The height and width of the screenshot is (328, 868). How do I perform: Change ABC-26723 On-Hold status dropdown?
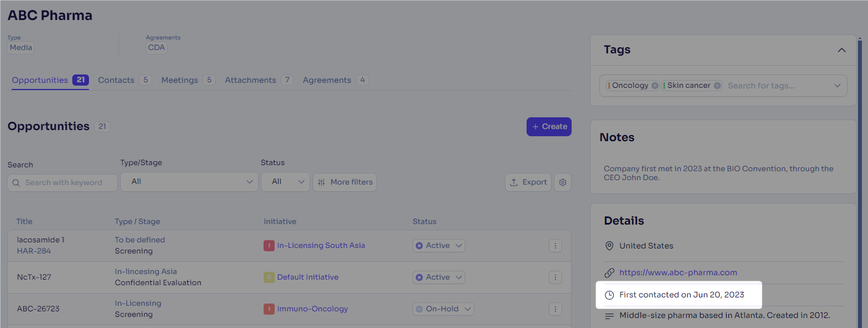443,309
